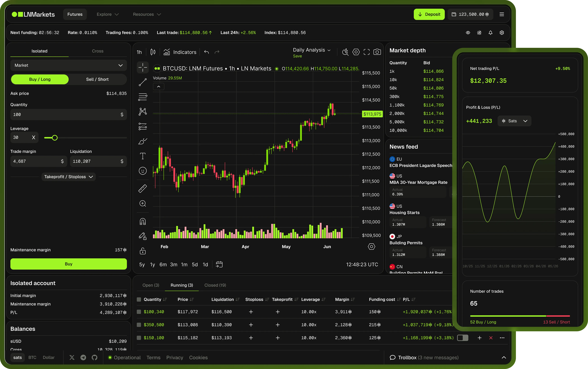The height and width of the screenshot is (369, 588).
Task: Click the Deposit button
Action: point(429,14)
